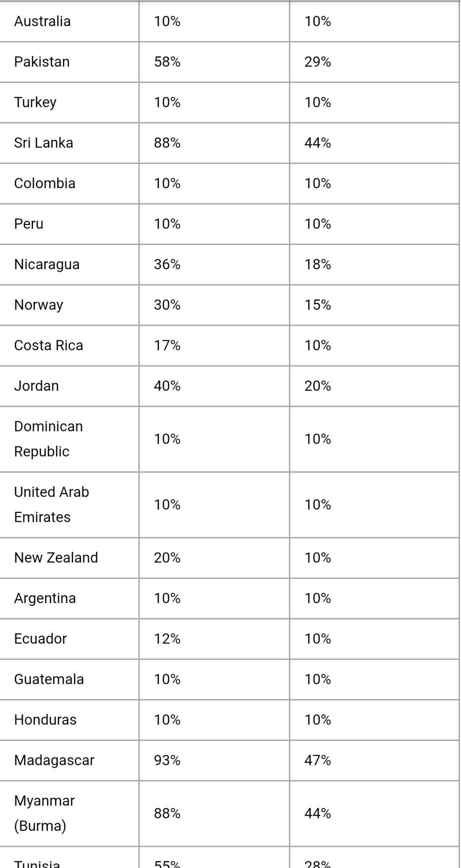Select the Argentina country name
Screen dimensions: 461x868
pyautogui.click(x=45, y=598)
